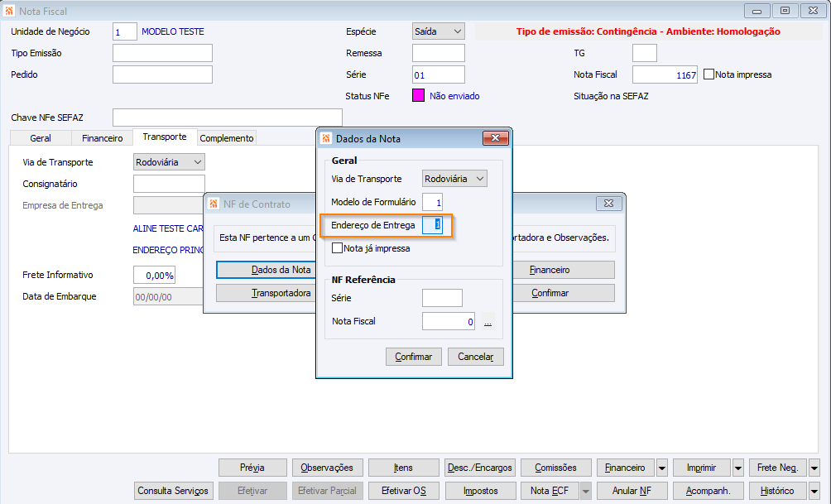
Task: Click the magenta Status NFe color box
Action: (418, 95)
